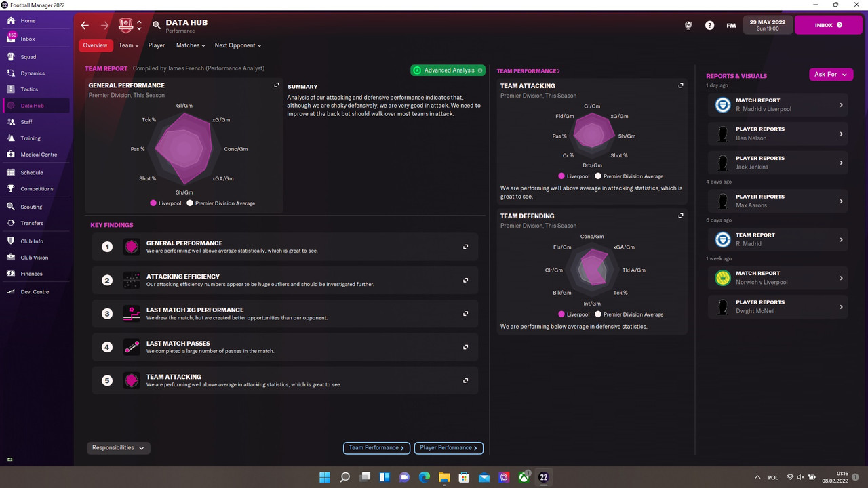Go back with the left arrow
Viewport: 868px width, 488px height.
[x=85, y=25]
